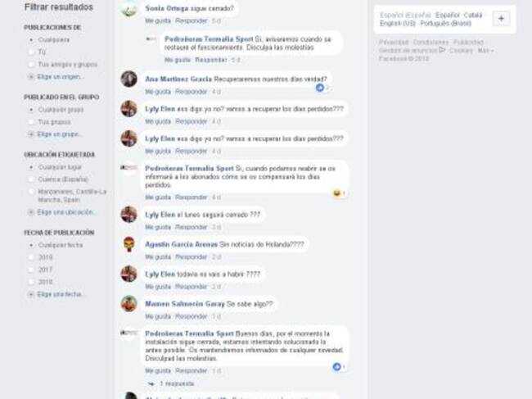Image resolution: width=532 pixels, height=399 pixels.
Task: Click the plus icon to add a language
Action: point(501,19)
